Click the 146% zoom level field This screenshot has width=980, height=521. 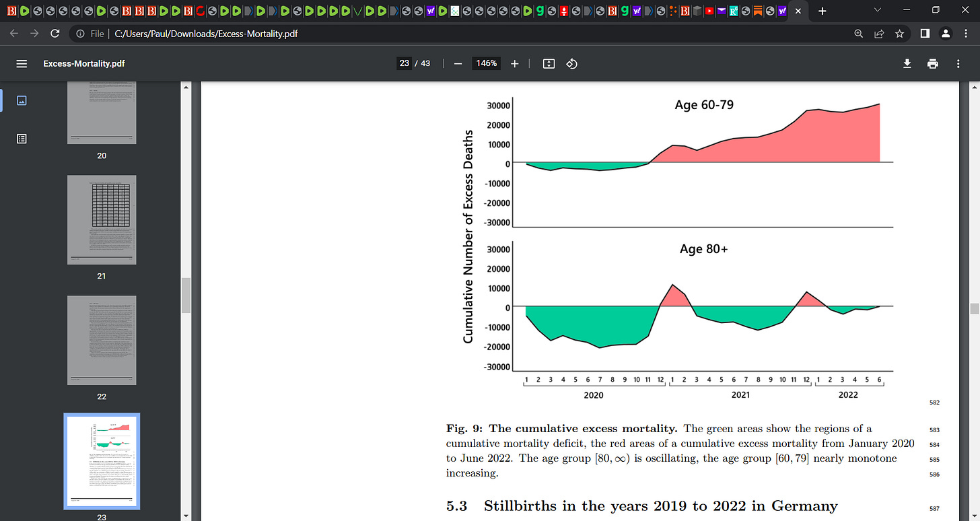pos(486,63)
